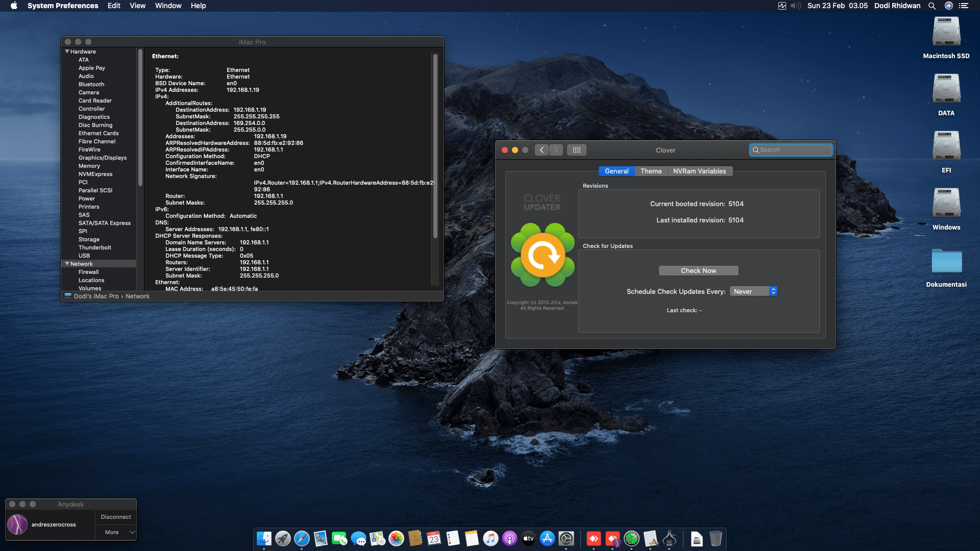
Task: Open Podcasts from the dock
Action: tap(509, 538)
